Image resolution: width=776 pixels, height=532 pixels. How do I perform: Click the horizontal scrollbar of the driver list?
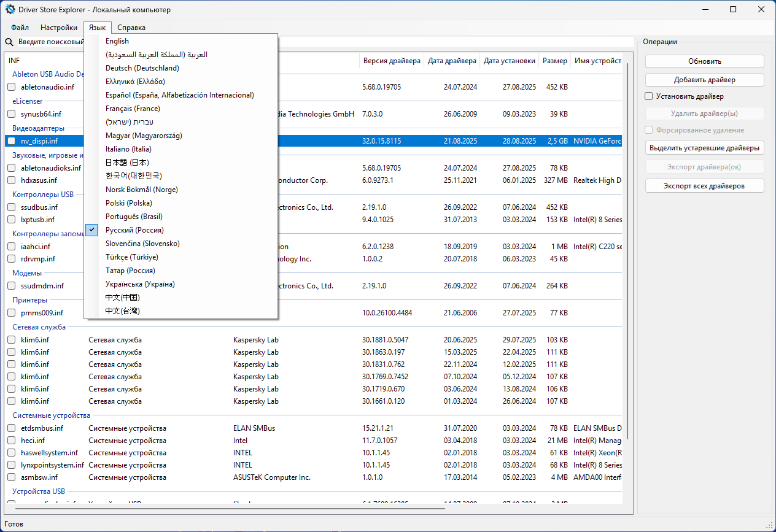coord(230,508)
